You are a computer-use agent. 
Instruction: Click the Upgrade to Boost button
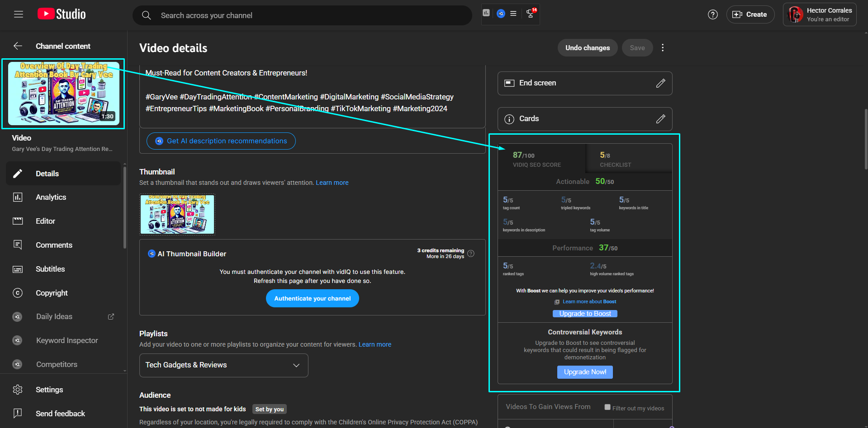click(585, 314)
